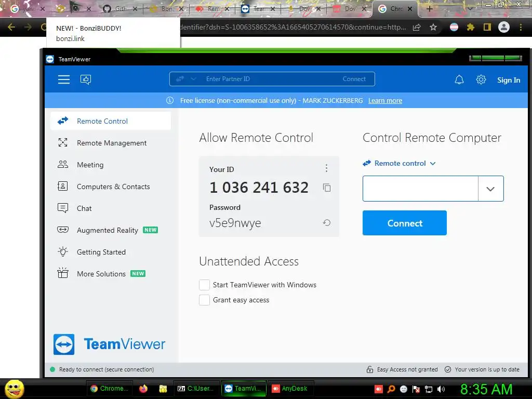Open a new Chrome tab
Screen dimensions: 532x399
point(429,9)
